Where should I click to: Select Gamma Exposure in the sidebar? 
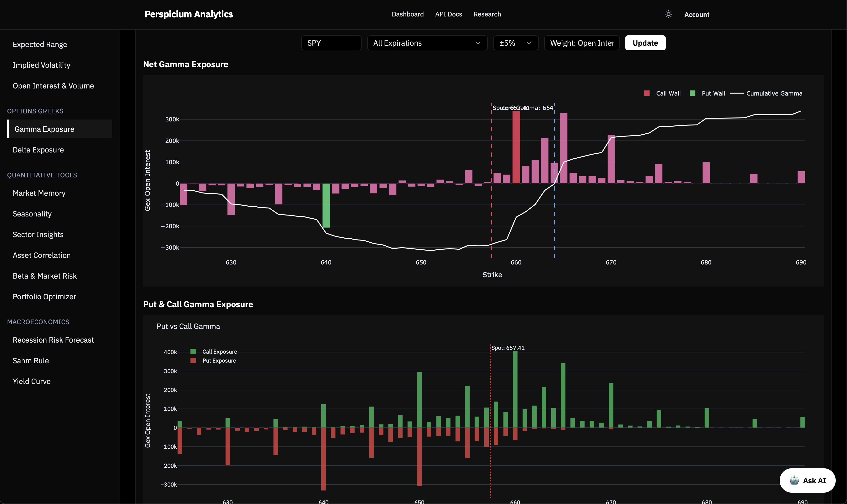point(44,129)
